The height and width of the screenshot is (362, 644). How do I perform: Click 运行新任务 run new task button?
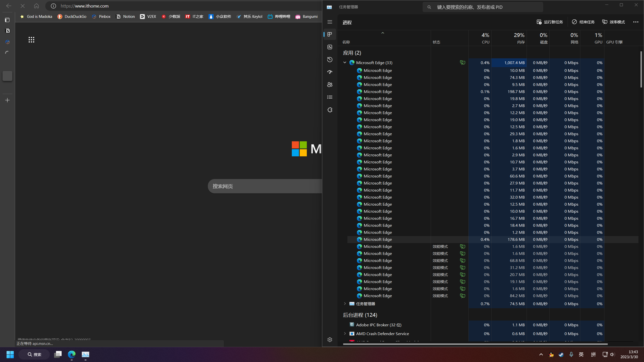pyautogui.click(x=550, y=22)
